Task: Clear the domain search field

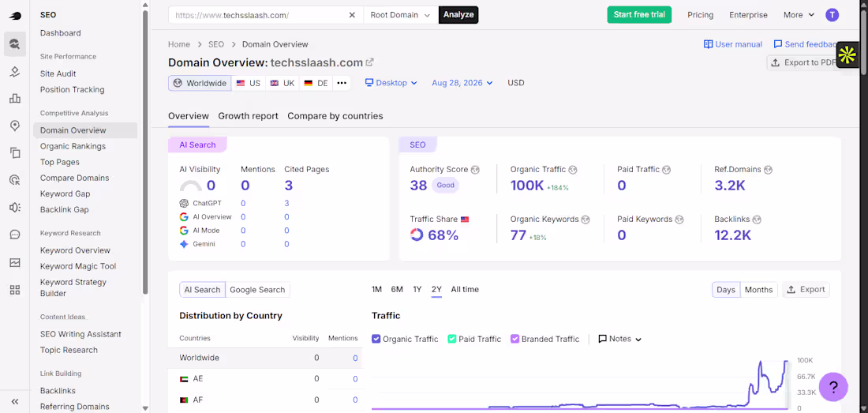Action: [x=352, y=15]
